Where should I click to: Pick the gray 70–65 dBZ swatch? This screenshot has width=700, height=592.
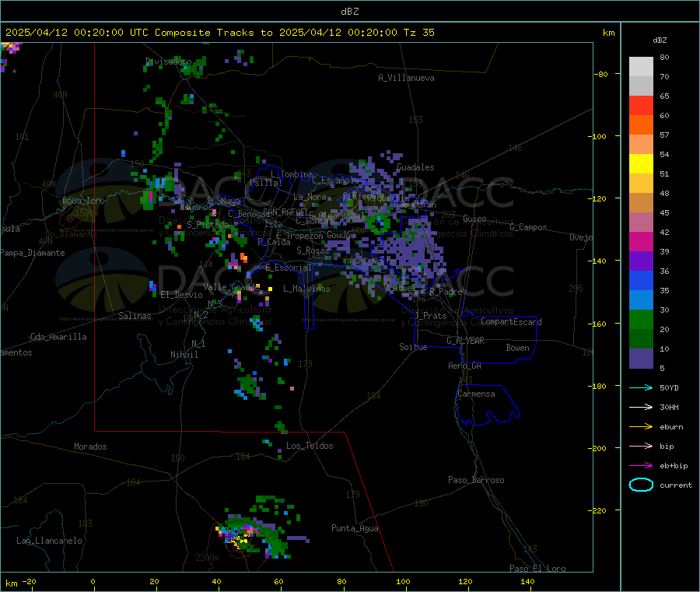point(641,86)
